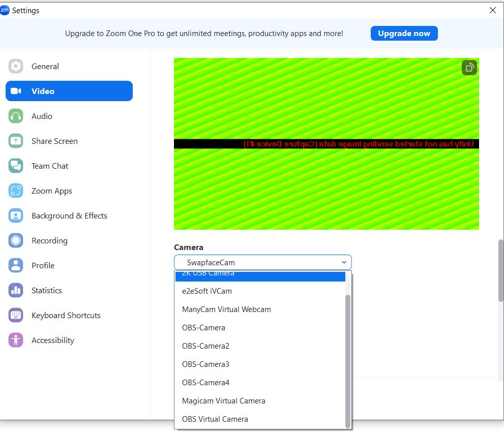This screenshot has width=504, height=435.
Task: Choose OBS Virtual Camera from the list
Action: (215, 419)
